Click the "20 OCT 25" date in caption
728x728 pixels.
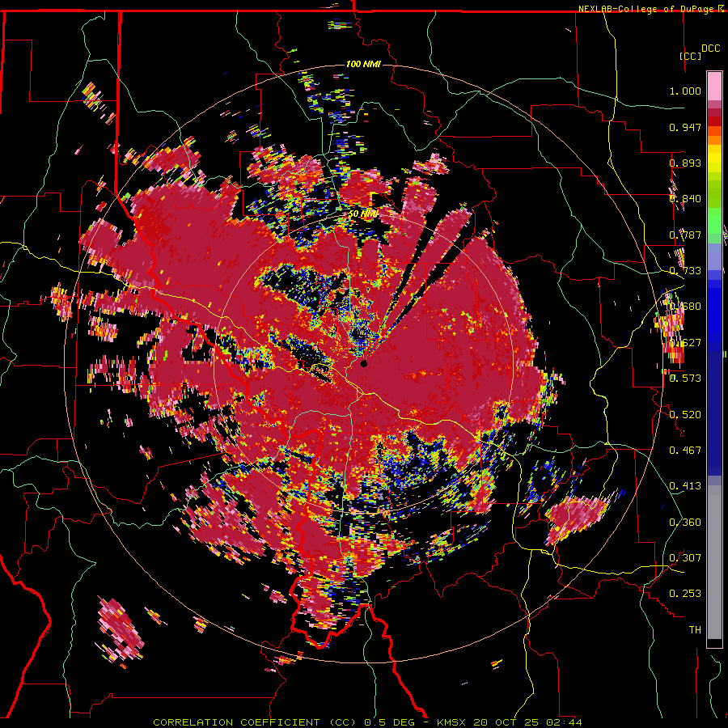(x=506, y=722)
